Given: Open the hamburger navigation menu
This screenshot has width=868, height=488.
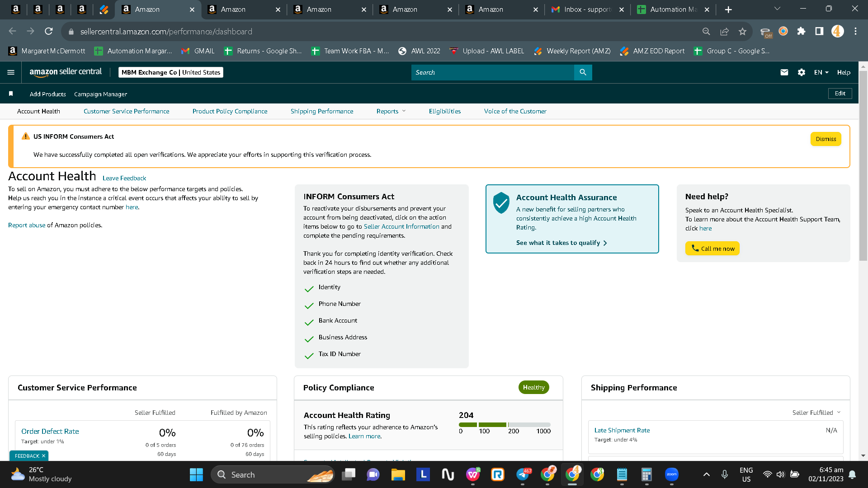Looking at the screenshot, I should point(11,72).
